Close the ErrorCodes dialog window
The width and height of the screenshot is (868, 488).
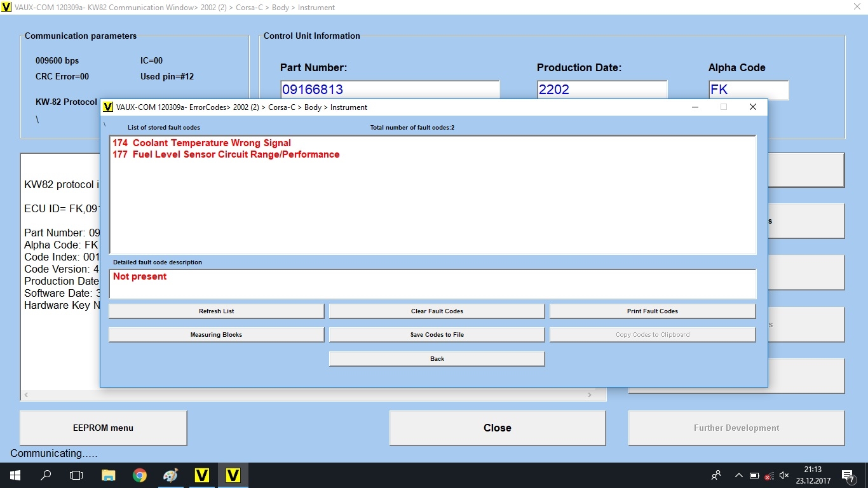tap(753, 107)
